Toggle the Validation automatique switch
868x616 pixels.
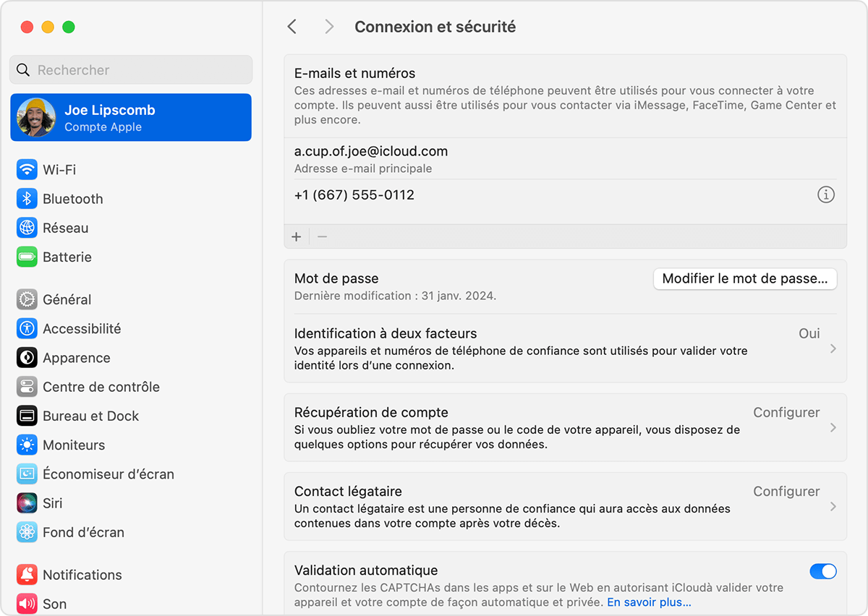pos(823,571)
